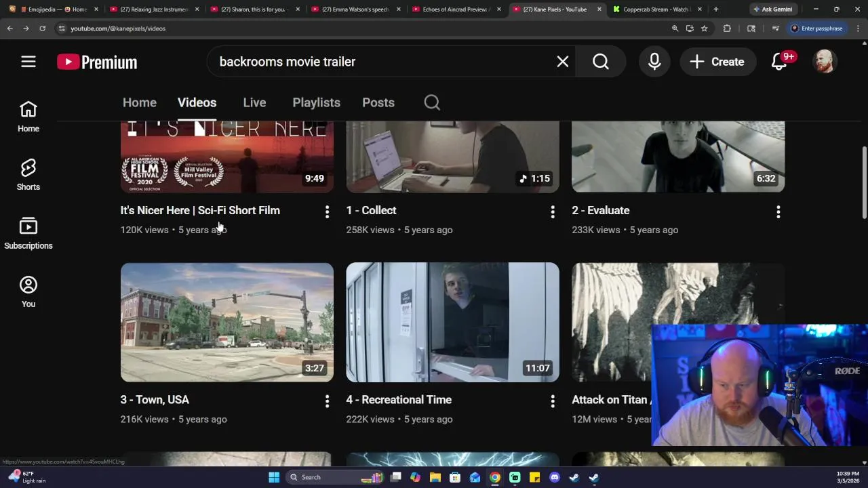This screenshot has height=488, width=868.
Task: Open the channel Playlists tab
Action: pyautogui.click(x=316, y=102)
